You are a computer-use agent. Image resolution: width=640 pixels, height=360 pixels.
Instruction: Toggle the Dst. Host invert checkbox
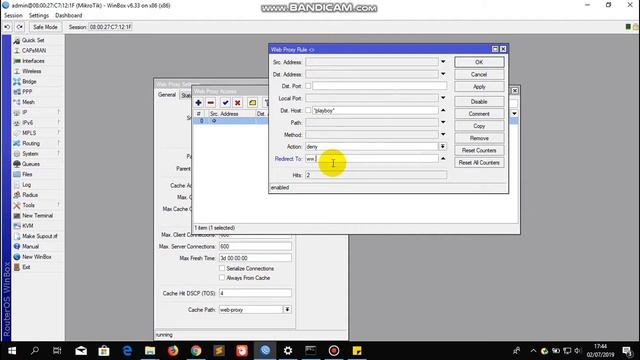[308, 111]
